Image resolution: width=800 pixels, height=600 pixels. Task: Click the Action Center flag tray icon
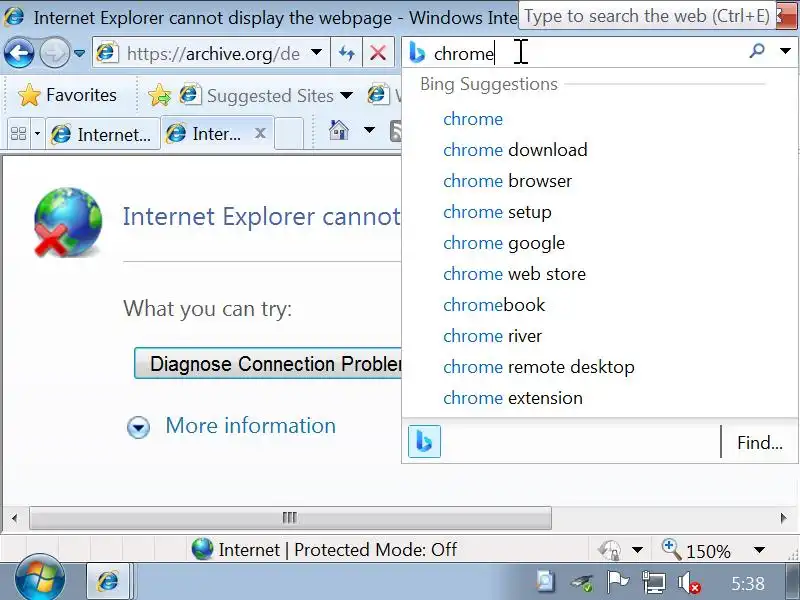[617, 581]
